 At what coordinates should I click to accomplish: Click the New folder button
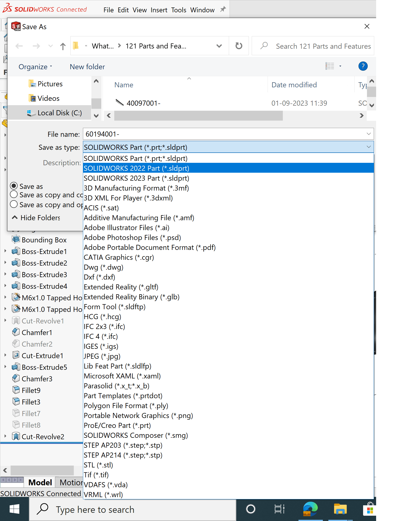pos(87,67)
